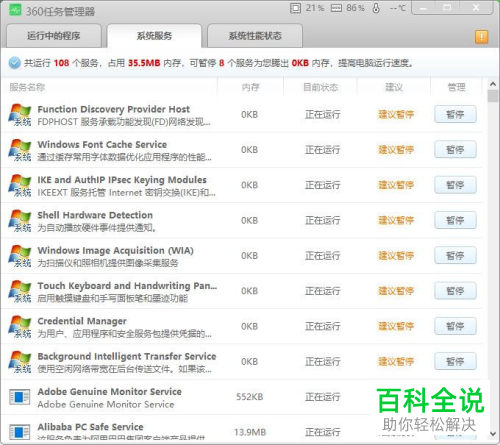Click 正在运行 status of Windows Image Acquisition

pyautogui.click(x=323, y=256)
